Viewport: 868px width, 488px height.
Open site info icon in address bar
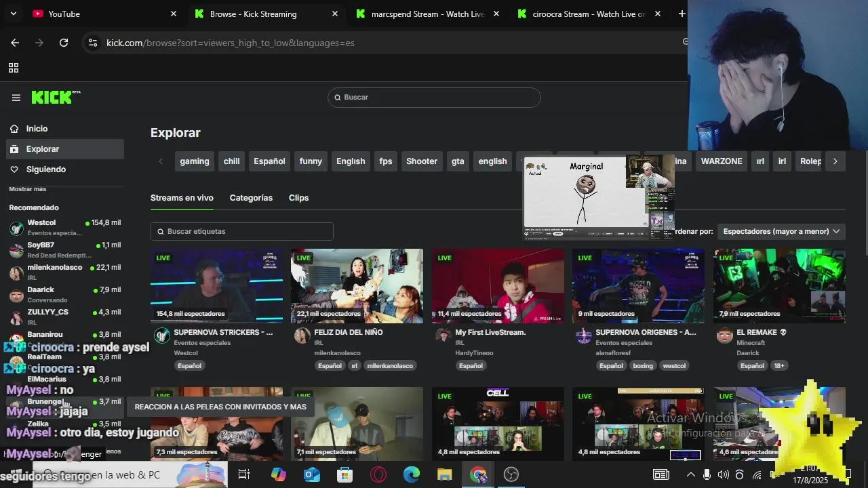pos(93,43)
